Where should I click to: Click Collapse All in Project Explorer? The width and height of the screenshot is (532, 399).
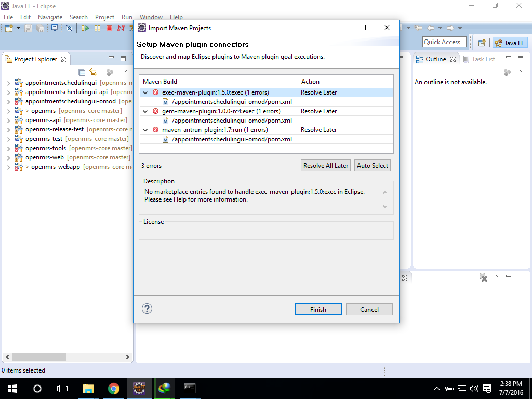pyautogui.click(x=82, y=72)
